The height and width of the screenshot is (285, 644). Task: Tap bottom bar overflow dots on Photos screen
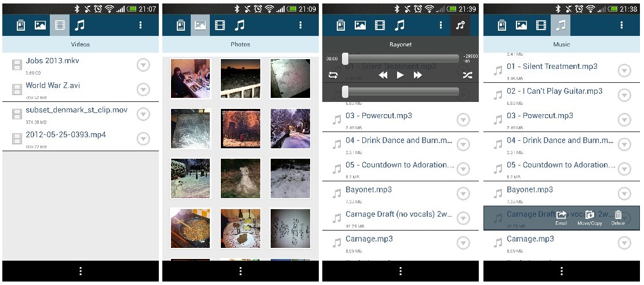[241, 271]
